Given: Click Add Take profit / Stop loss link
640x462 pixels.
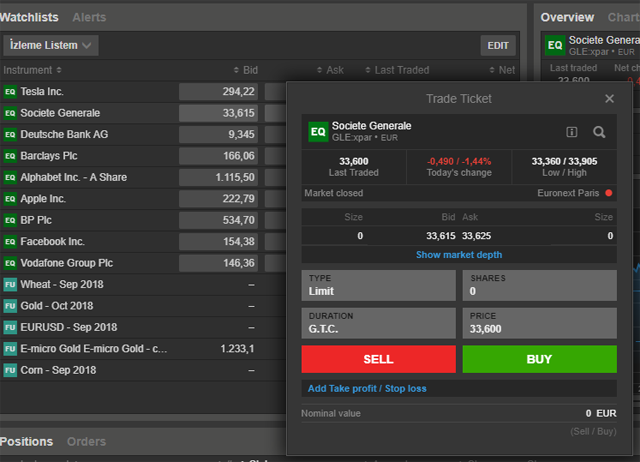Looking at the screenshot, I should [367, 389].
